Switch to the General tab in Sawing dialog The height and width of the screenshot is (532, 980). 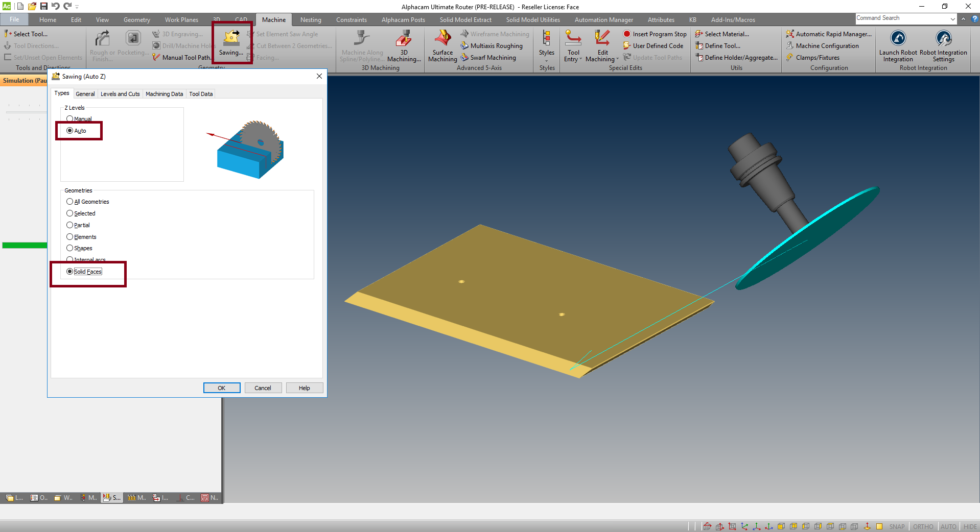(x=85, y=94)
